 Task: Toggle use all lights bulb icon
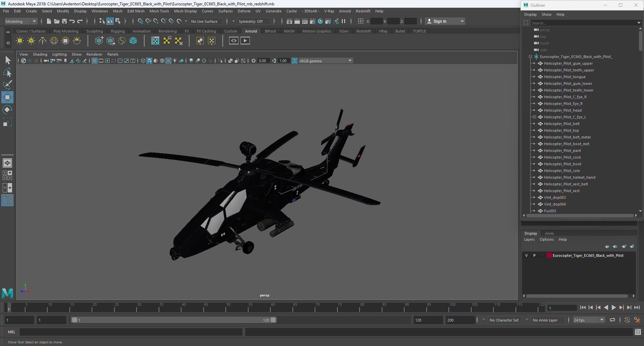coord(175,61)
